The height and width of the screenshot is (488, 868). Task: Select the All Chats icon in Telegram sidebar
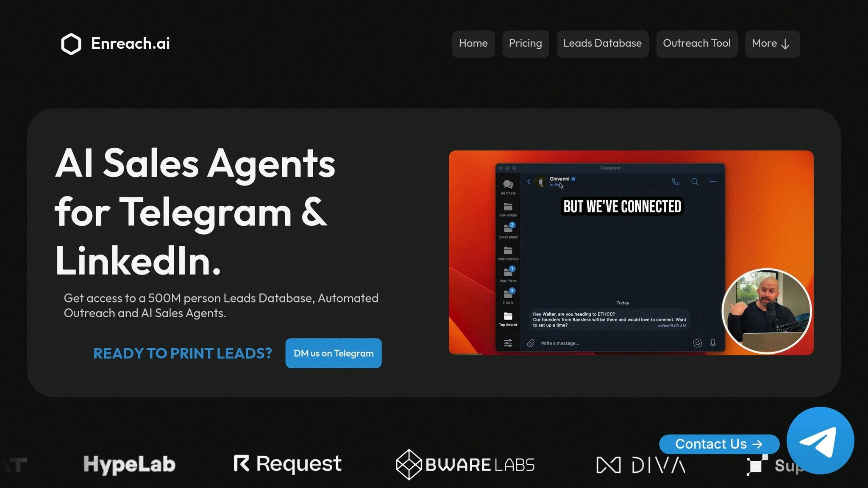pyautogui.click(x=508, y=185)
